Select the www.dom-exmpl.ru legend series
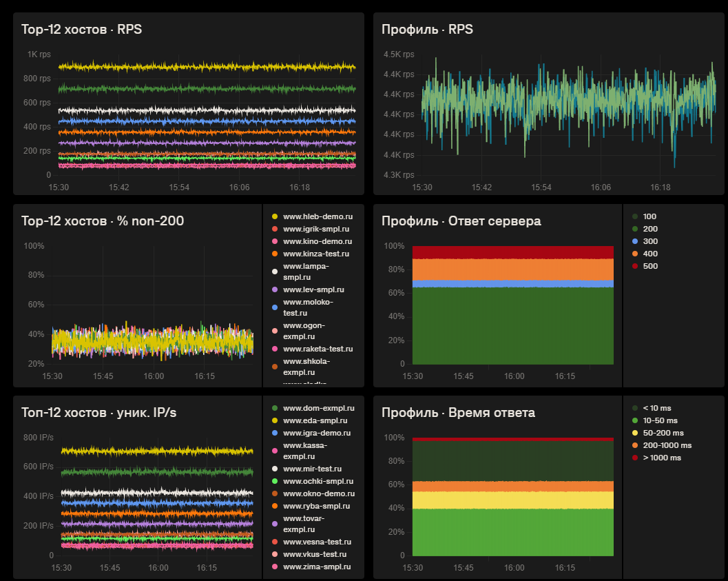 click(x=318, y=408)
